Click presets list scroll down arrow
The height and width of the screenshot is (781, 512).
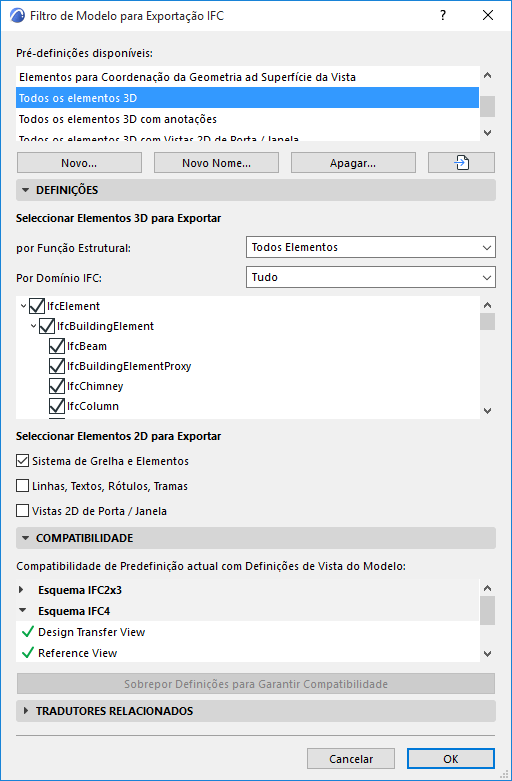click(488, 132)
